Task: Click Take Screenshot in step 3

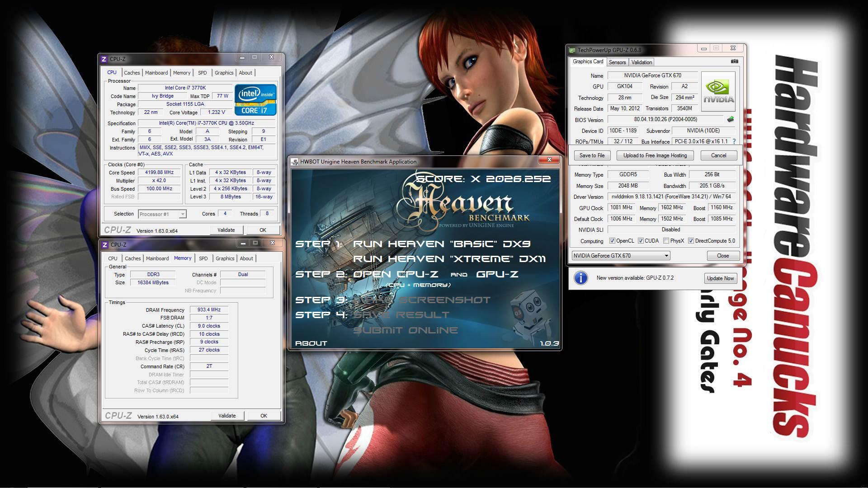Action: [421, 300]
